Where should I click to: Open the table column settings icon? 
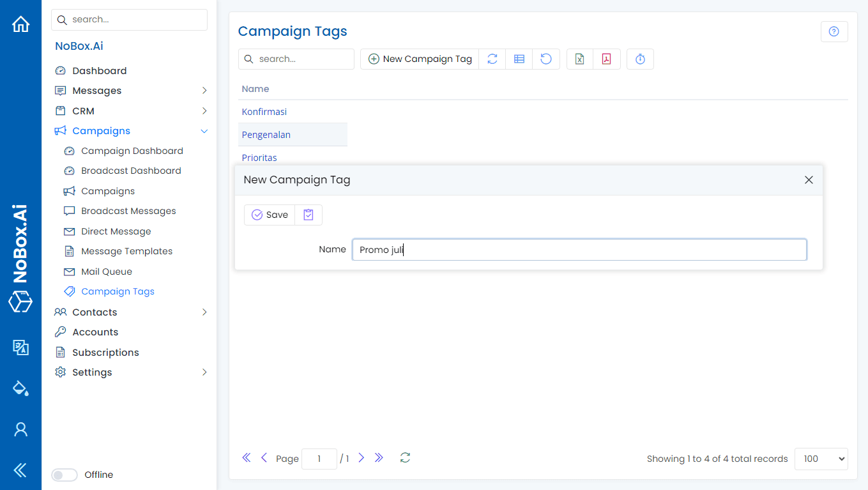[x=519, y=59]
